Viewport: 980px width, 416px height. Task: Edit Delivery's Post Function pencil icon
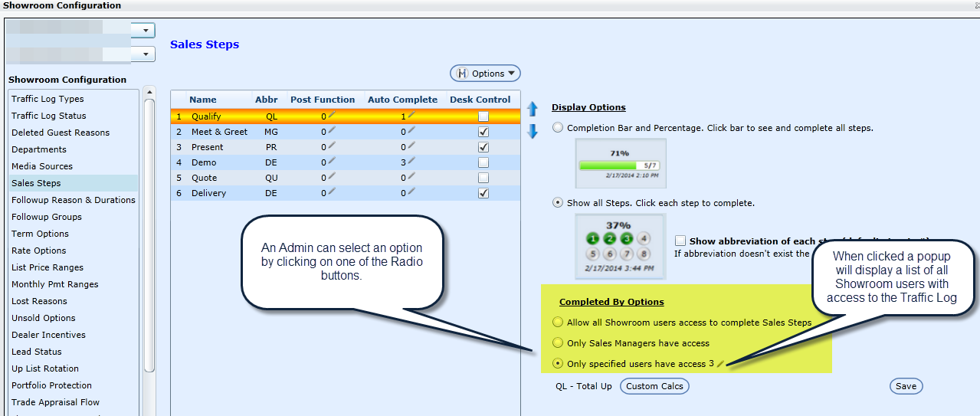click(x=332, y=192)
